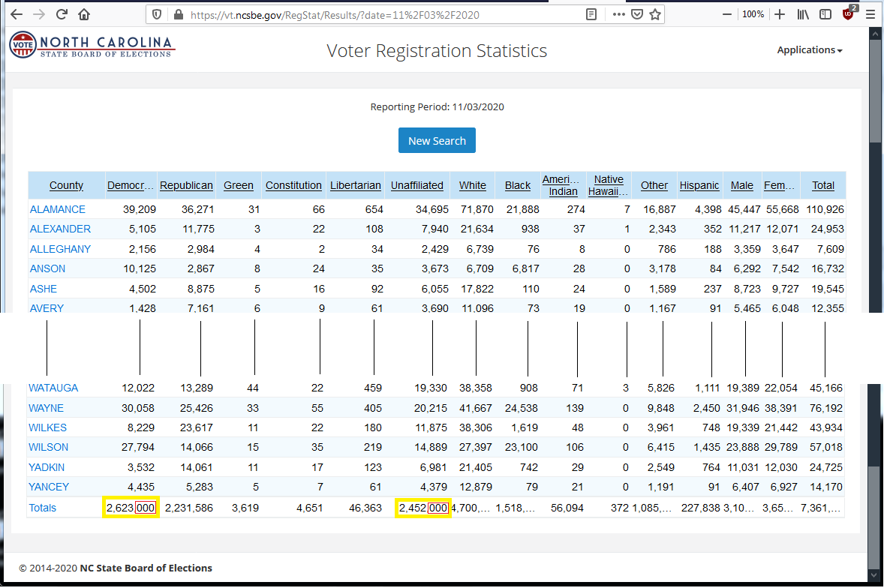This screenshot has width=884, height=588.
Task: Sort by the Democratic column header
Action: click(131, 185)
